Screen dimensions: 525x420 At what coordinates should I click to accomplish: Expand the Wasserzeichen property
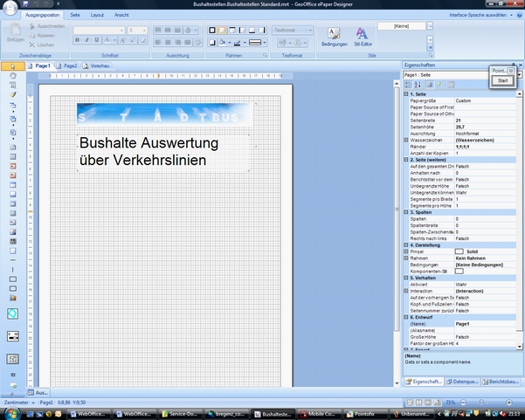point(406,141)
